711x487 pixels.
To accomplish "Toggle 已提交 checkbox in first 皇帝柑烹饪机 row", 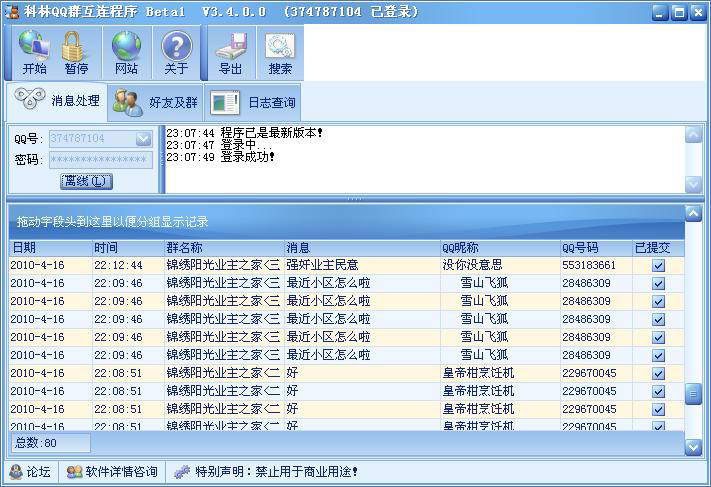I will 658,373.
